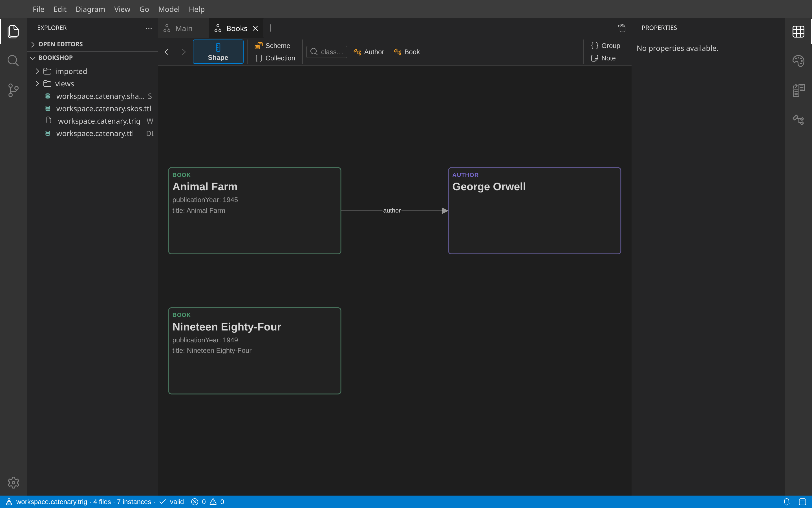Add a Collection from the toolbar
The image size is (812, 508).
275,58
